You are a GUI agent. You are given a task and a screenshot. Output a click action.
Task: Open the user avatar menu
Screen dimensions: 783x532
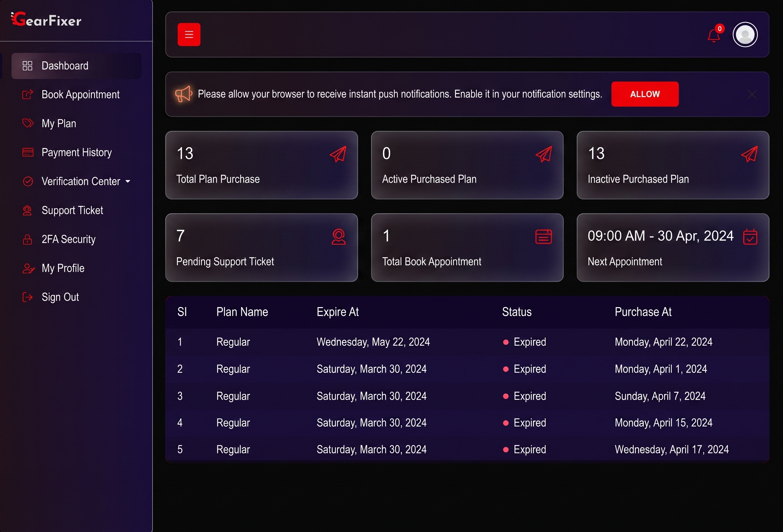(745, 35)
